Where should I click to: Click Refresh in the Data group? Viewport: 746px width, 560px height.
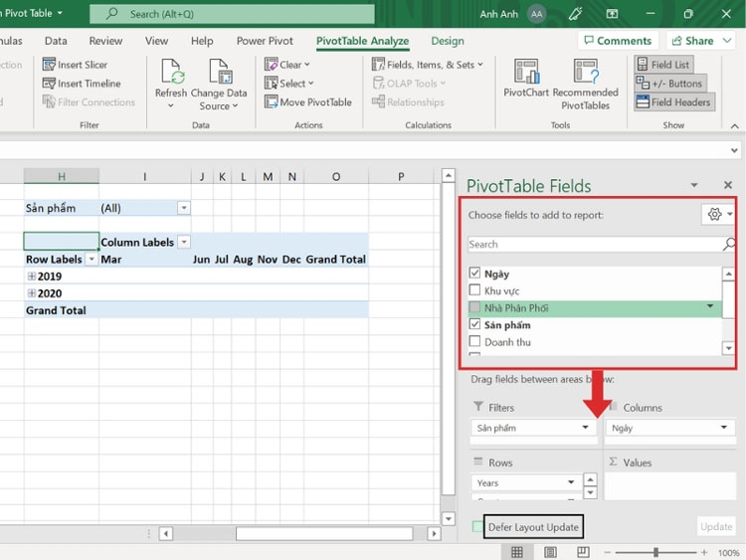pyautogui.click(x=171, y=84)
